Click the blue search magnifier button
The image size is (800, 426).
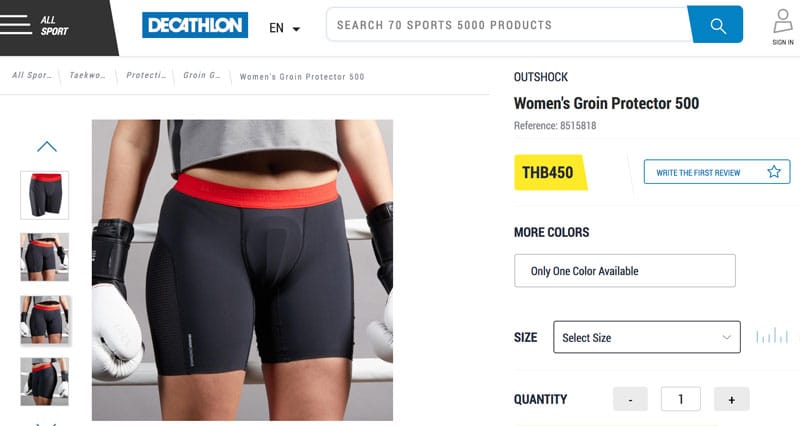click(715, 24)
